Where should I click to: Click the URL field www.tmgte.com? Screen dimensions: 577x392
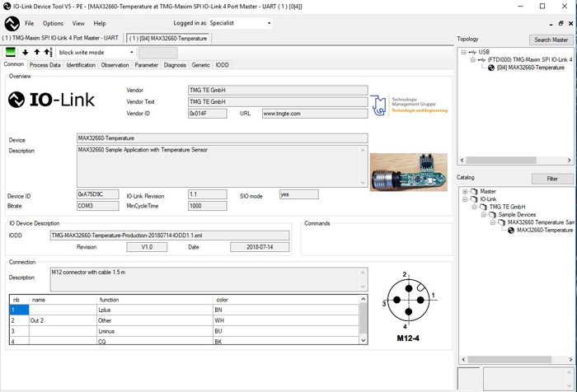pos(315,114)
